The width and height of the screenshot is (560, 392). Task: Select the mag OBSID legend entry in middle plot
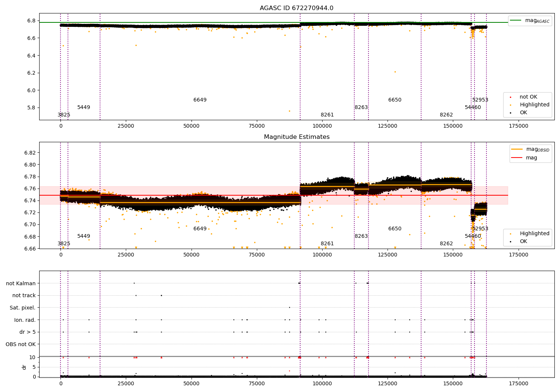531,149
